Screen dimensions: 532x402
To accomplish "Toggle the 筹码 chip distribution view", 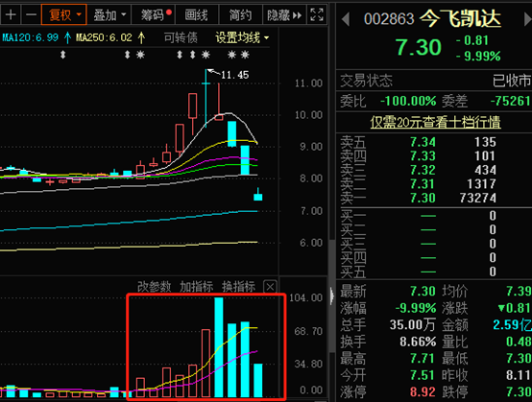I will 153,15.
